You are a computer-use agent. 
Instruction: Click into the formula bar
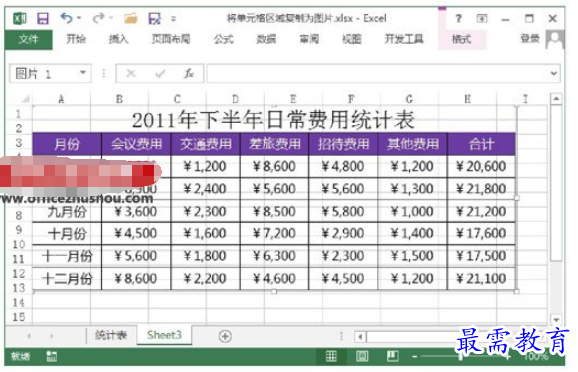click(x=378, y=73)
